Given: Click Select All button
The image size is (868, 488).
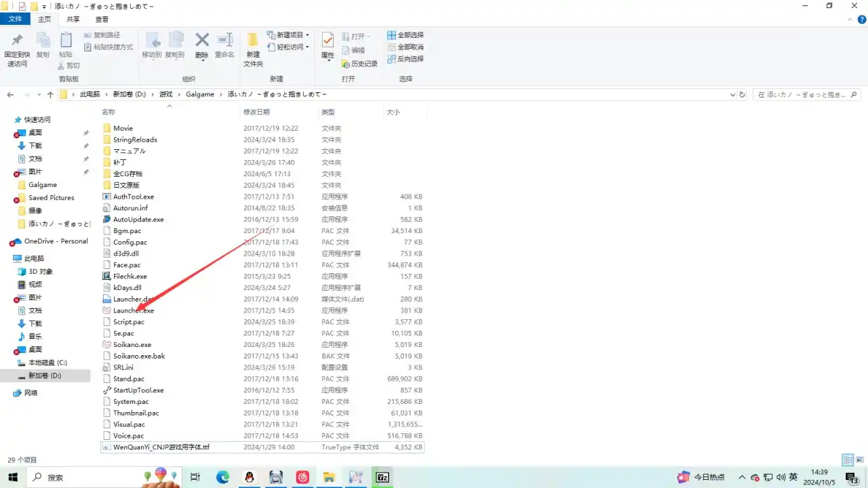Looking at the screenshot, I should [x=406, y=35].
